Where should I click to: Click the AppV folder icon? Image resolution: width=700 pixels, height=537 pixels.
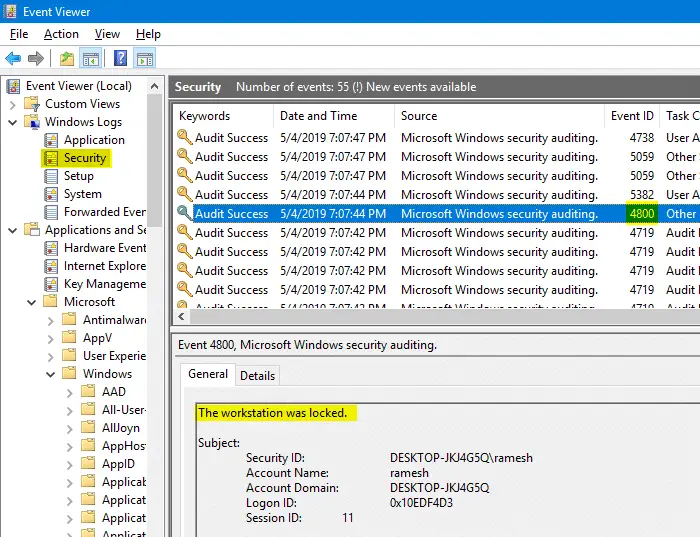pyautogui.click(x=69, y=337)
